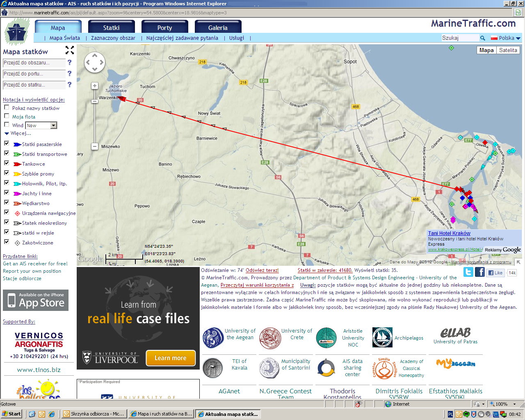Enable Moja flota checkbox

pos(7,116)
